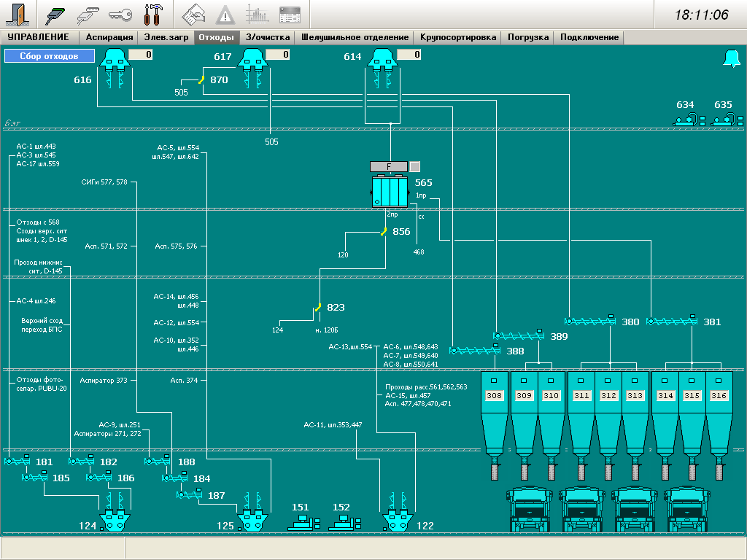Click the exit door icon
The height and width of the screenshot is (560, 747).
[18, 15]
